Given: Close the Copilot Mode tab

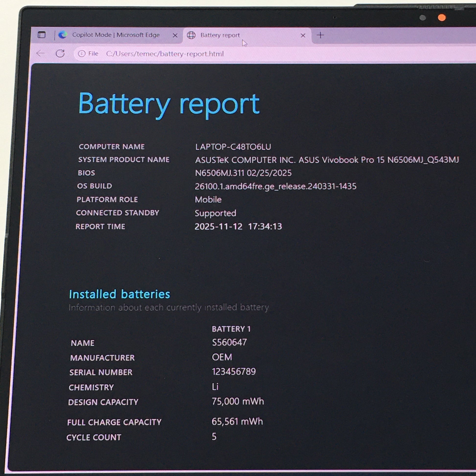Looking at the screenshot, I should [175, 35].
